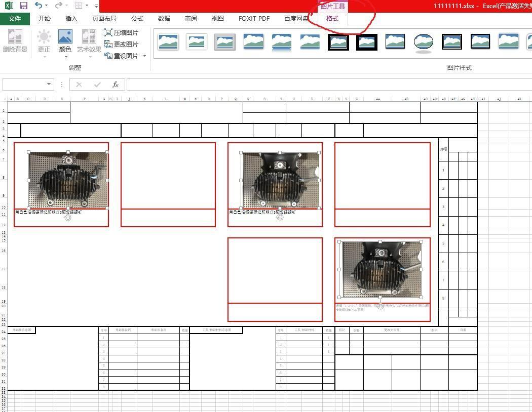Click the Format (格式) picture tools tab

coord(332,19)
